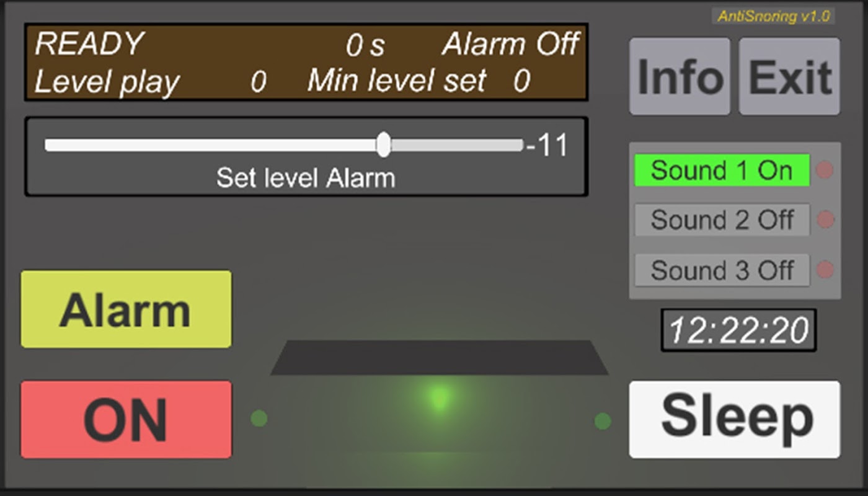This screenshot has height=496, width=868.
Task: Click the green LED left of the sensor panel
Action: coord(259,418)
